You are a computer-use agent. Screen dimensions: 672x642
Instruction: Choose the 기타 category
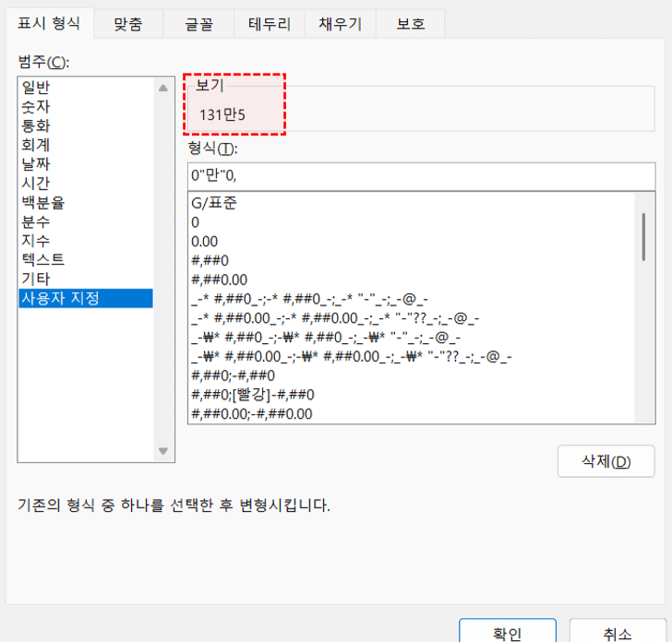[86, 279]
